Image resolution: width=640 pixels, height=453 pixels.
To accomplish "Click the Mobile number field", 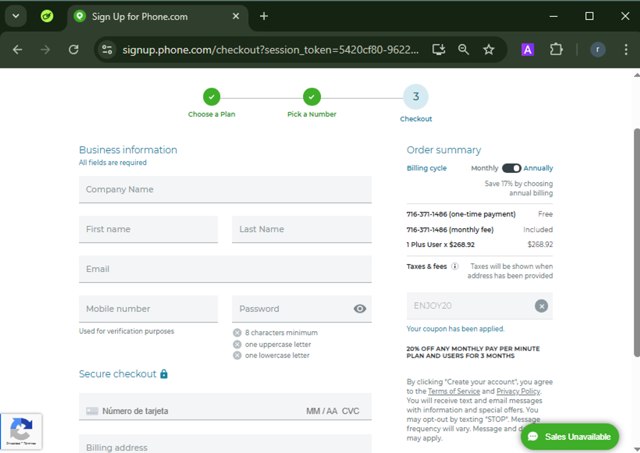I will coord(148,309).
